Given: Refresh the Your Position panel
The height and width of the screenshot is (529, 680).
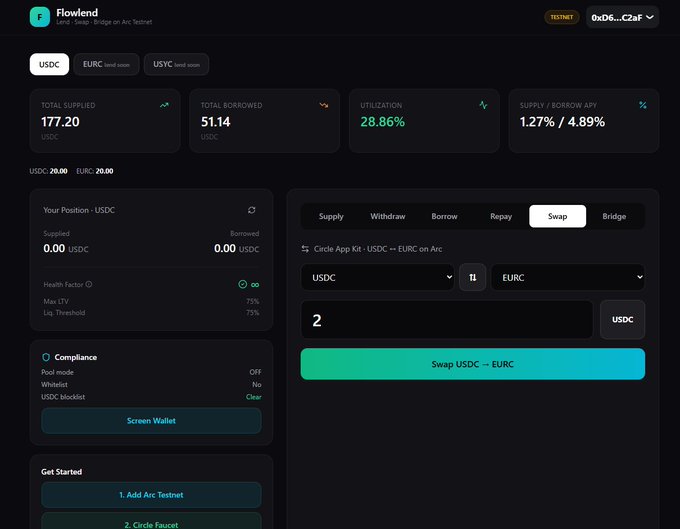Looking at the screenshot, I should point(252,210).
